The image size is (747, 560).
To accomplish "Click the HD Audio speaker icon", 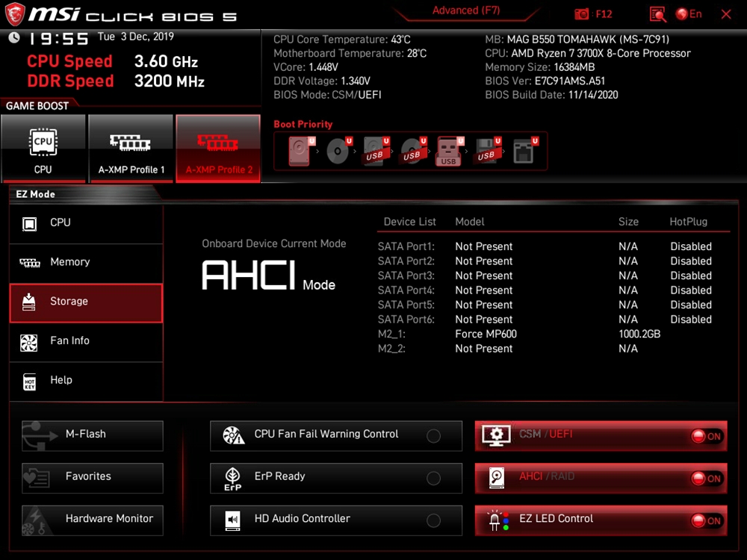I will click(232, 520).
